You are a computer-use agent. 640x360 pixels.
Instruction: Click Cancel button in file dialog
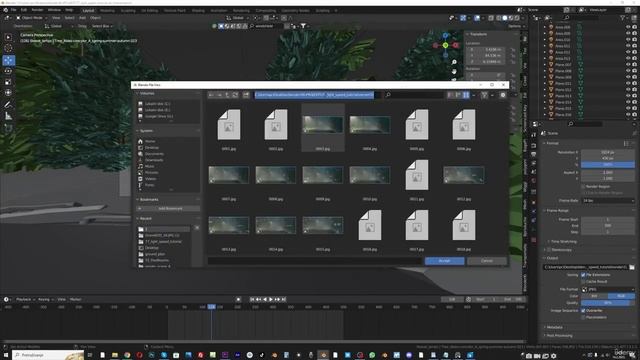click(x=487, y=261)
